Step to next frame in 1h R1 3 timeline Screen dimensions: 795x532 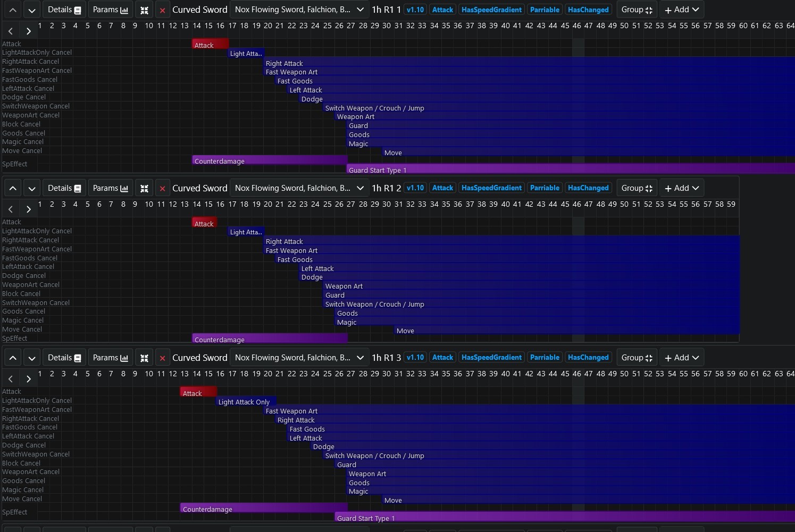[29, 379]
